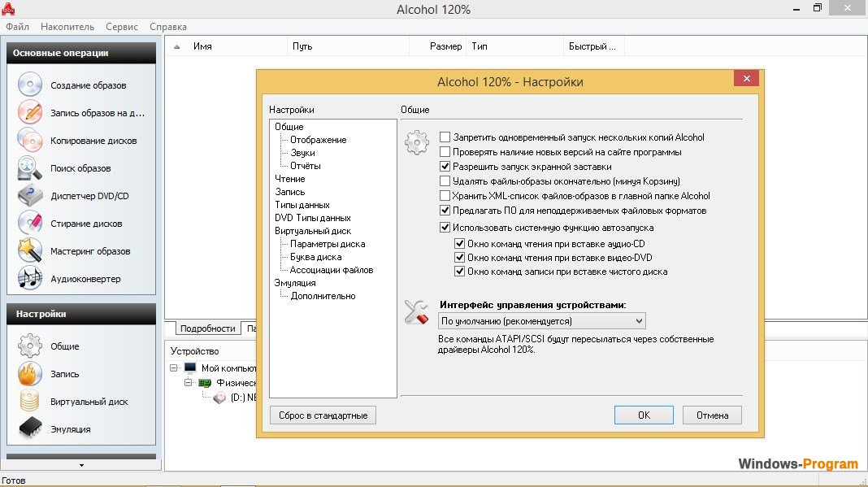Enable Удалять файлы-образы окончательно checkbox
Image resolution: width=868 pixels, height=487 pixels.
point(445,180)
